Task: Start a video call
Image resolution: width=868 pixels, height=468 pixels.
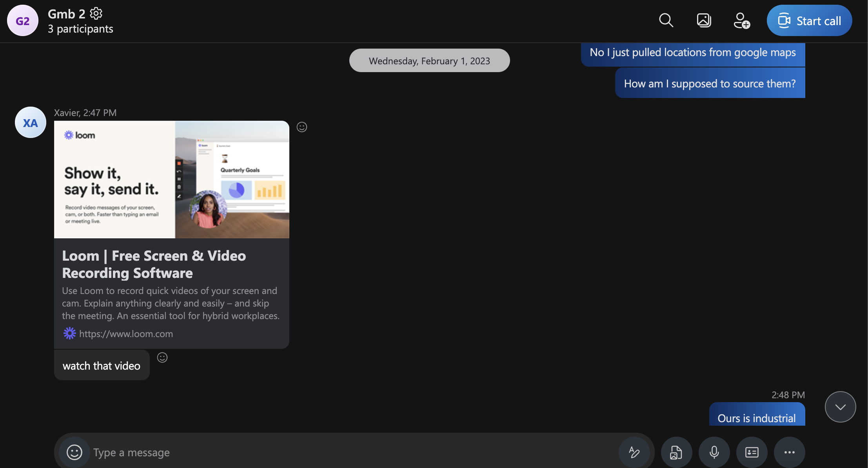Action: pos(809,20)
